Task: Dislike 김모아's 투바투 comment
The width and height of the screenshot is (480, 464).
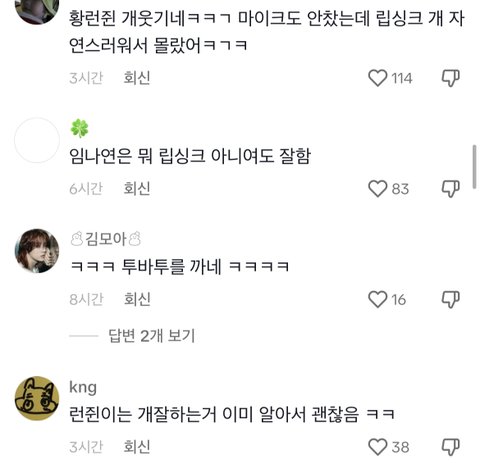Action: 451,299
